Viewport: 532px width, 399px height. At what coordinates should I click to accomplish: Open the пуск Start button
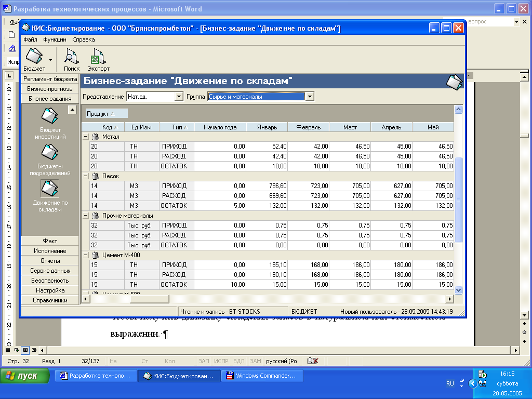25,376
